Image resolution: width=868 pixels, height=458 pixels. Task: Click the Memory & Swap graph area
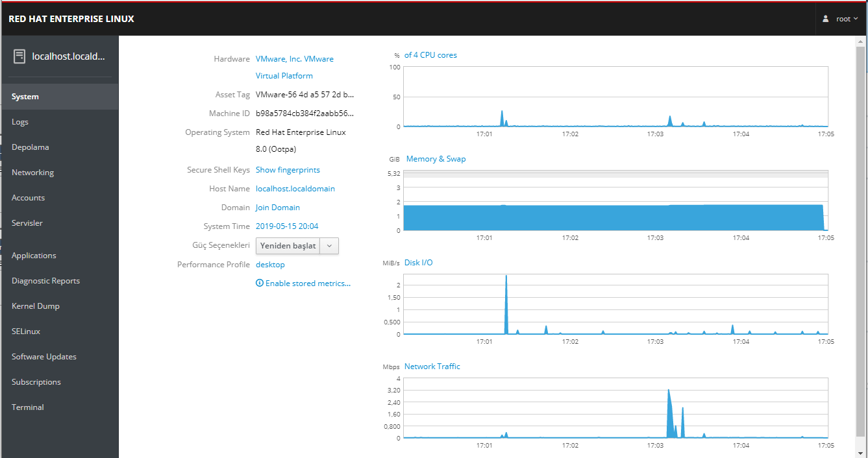click(615, 200)
